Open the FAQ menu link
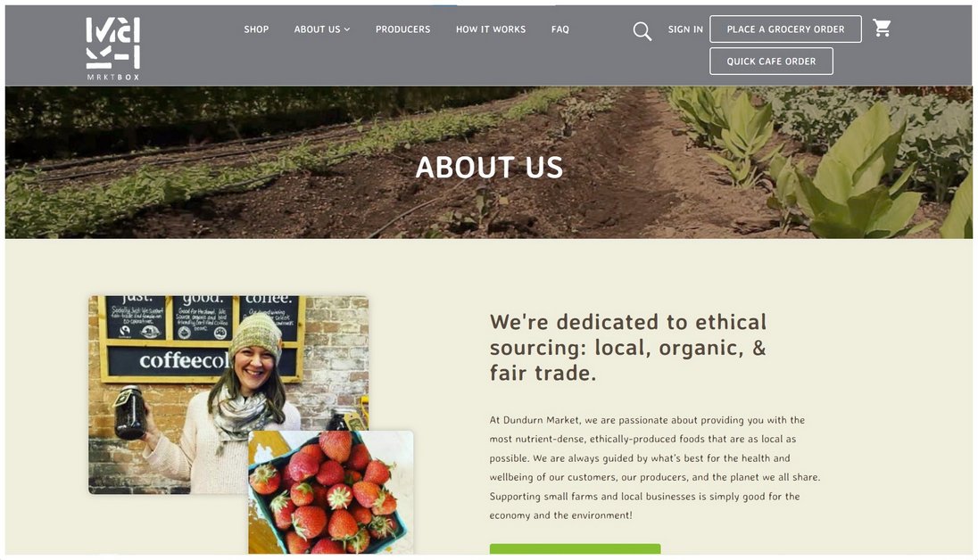978x560 pixels. tap(560, 29)
